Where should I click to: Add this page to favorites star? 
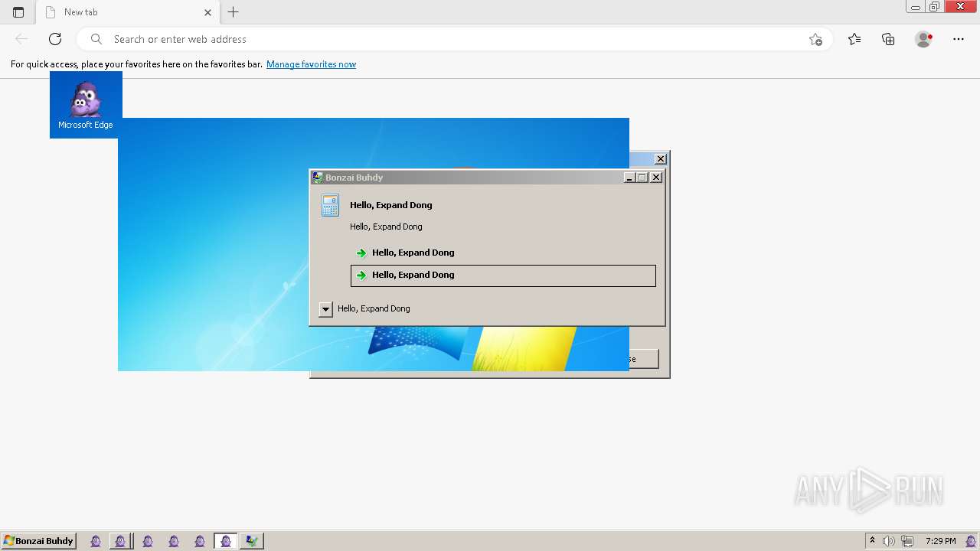click(x=815, y=39)
